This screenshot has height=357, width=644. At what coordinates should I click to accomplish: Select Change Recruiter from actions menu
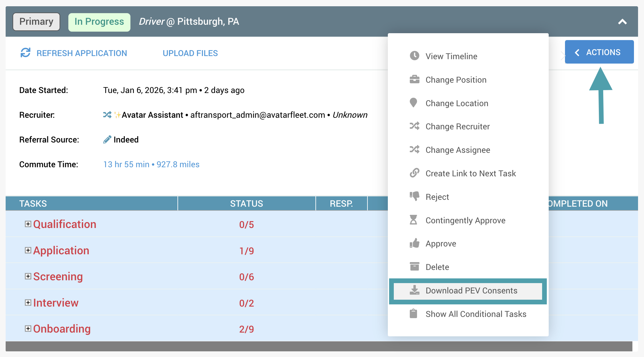coord(457,127)
